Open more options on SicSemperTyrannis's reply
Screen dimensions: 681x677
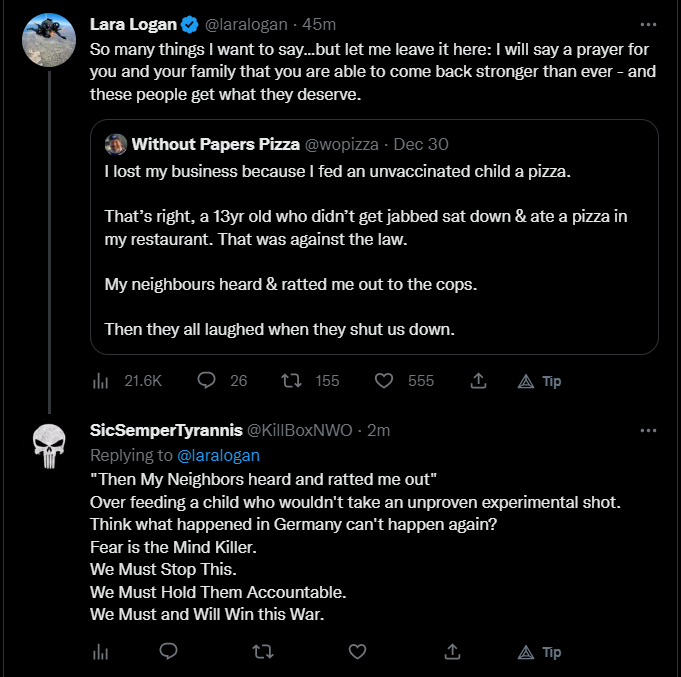point(648,430)
